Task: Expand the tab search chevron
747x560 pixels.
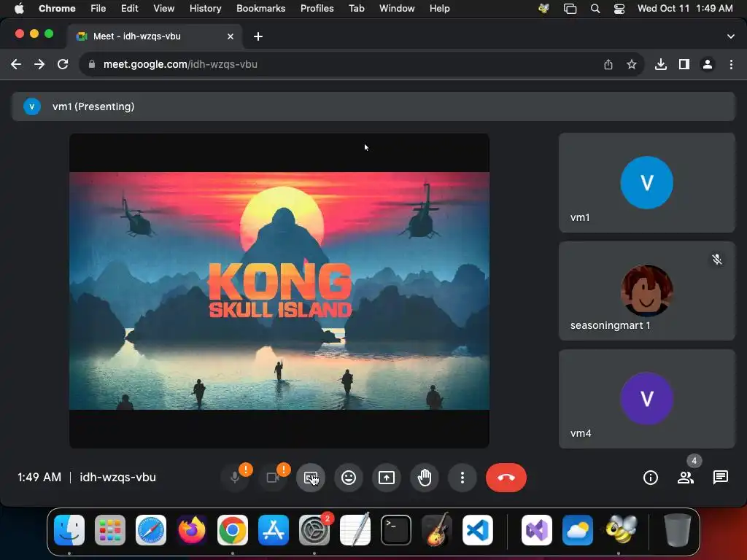Action: 731,36
